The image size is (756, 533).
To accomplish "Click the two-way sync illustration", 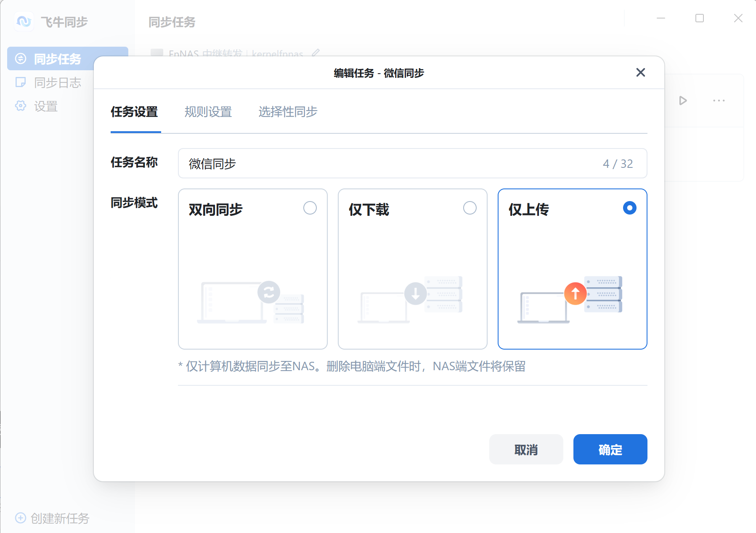I will (251, 302).
